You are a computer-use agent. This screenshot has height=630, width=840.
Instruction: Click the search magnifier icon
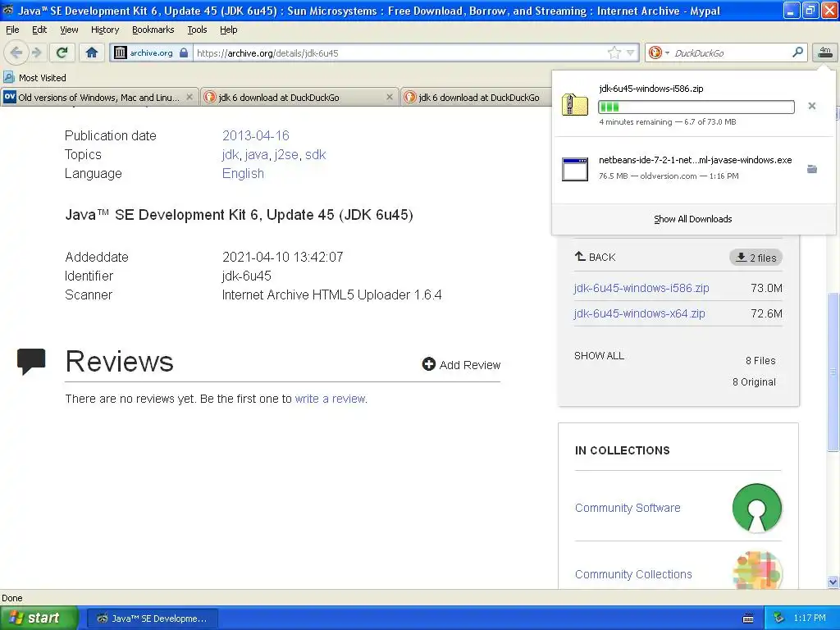tap(797, 52)
